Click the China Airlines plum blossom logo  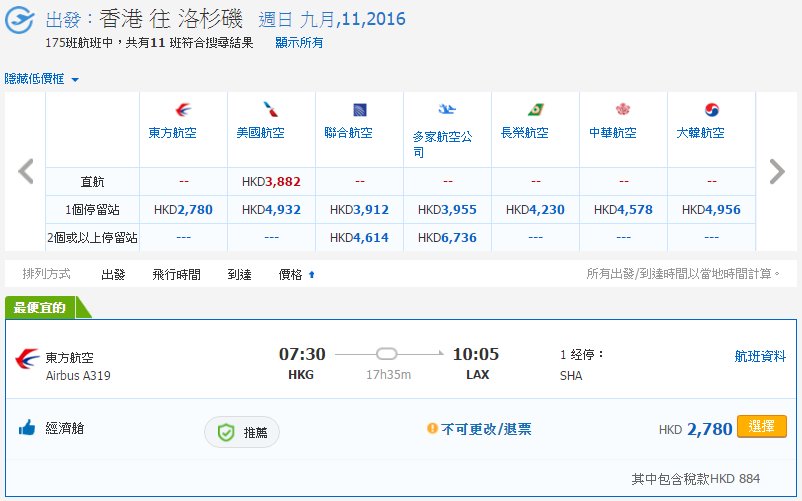[x=622, y=109]
